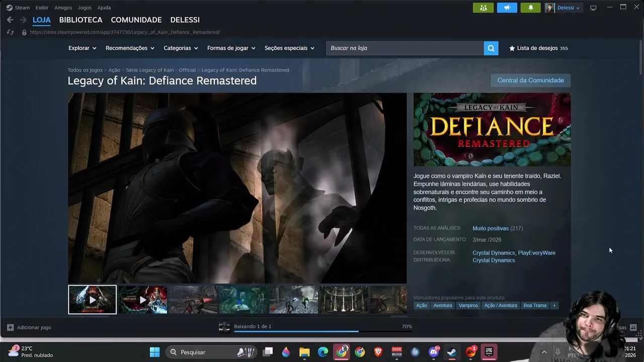The width and height of the screenshot is (644, 362).
Task: Open the PlayEveryWare developer link
Action: click(537, 253)
